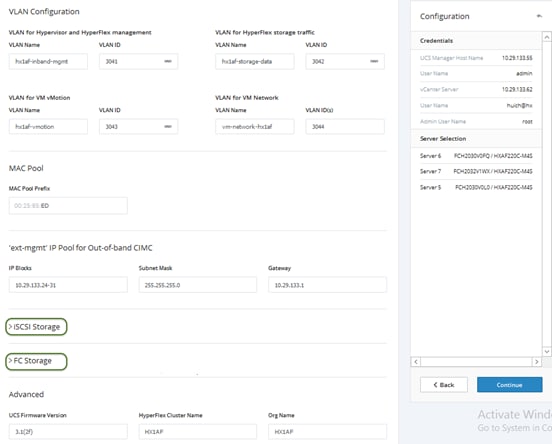Click the stepper icon beside VLAN ID 3042
Screen dimensions: 552x444
point(374,61)
